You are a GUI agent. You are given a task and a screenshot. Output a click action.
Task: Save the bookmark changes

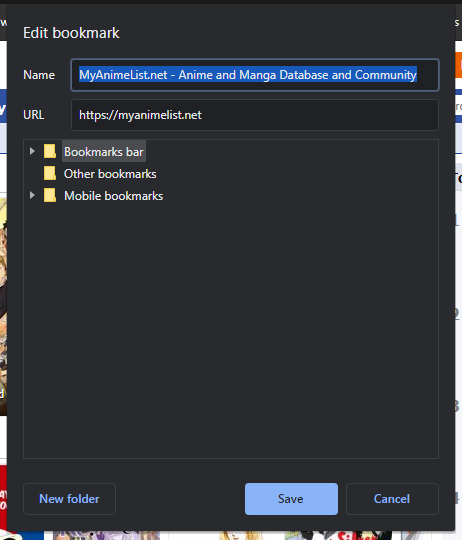coord(291,499)
